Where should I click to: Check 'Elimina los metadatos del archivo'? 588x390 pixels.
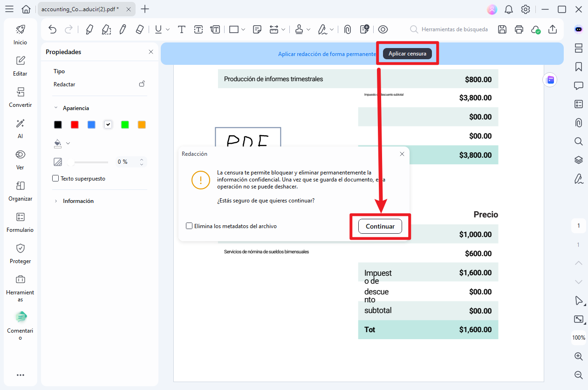click(189, 225)
